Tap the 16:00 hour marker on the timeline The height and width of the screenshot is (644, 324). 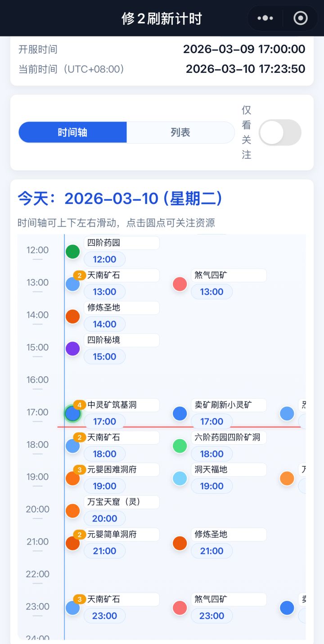[37, 379]
